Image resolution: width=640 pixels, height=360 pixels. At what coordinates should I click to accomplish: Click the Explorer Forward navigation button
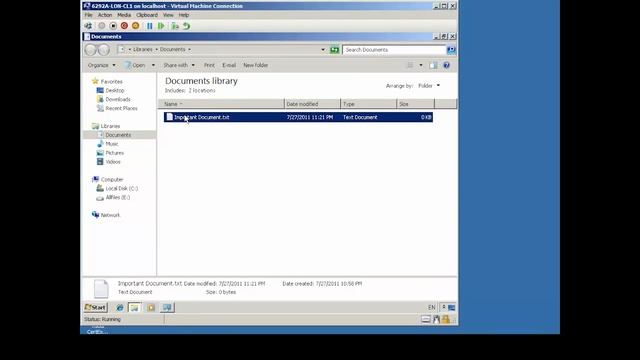[104, 50]
